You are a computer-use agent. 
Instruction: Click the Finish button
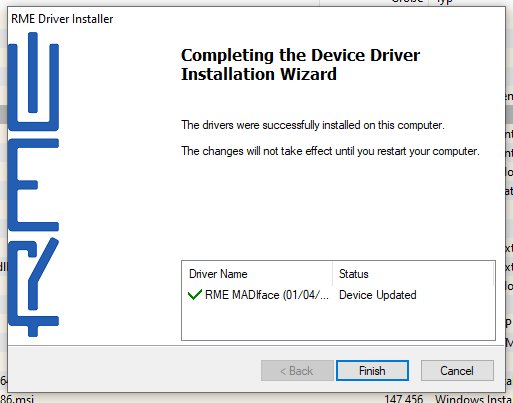(372, 370)
